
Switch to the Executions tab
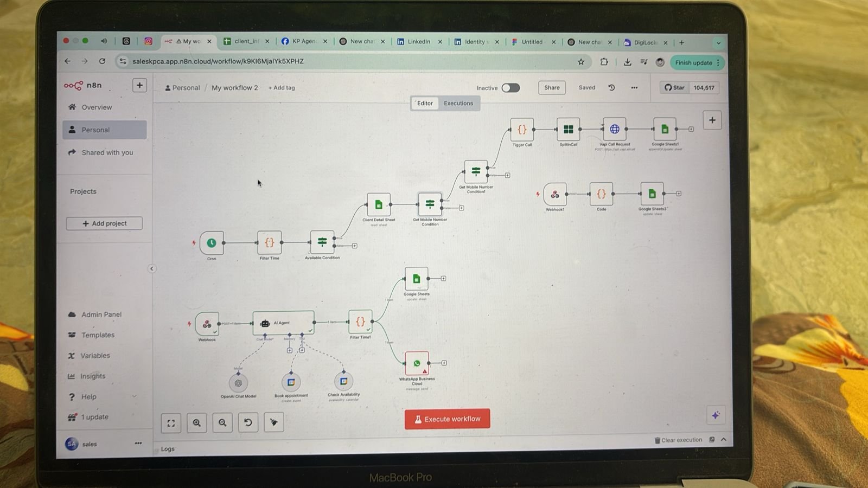coord(458,103)
